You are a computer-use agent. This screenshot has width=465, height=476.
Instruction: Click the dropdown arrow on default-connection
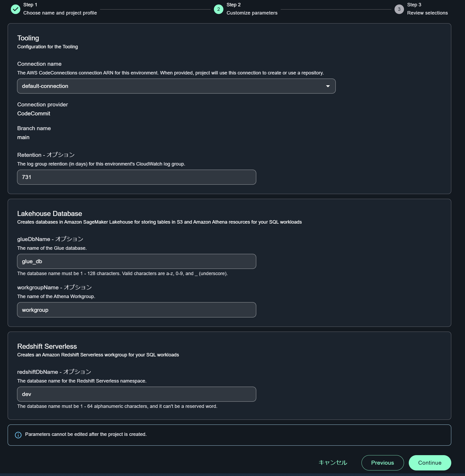click(328, 86)
